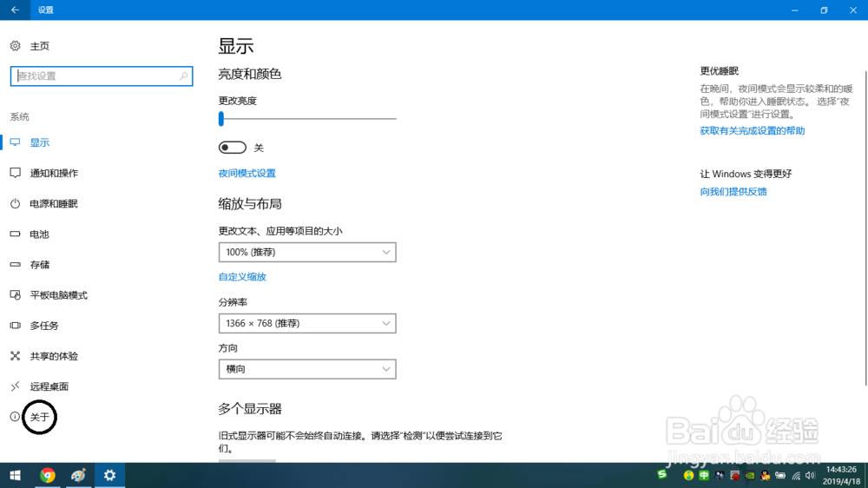Select 电池 in the sidebar
868x488 pixels.
click(x=40, y=234)
